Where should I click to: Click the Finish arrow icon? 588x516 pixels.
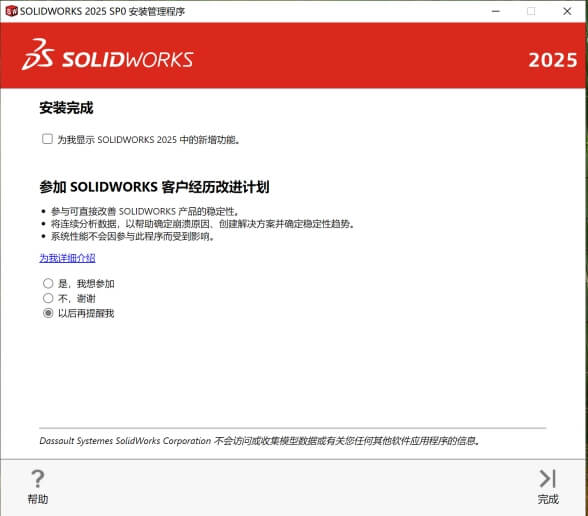[x=548, y=479]
